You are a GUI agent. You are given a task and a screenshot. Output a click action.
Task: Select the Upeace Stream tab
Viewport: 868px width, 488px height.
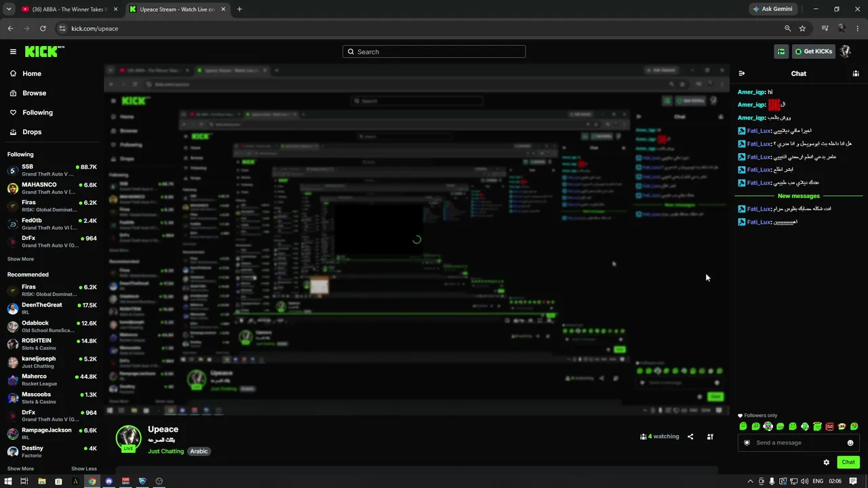pyautogui.click(x=178, y=9)
